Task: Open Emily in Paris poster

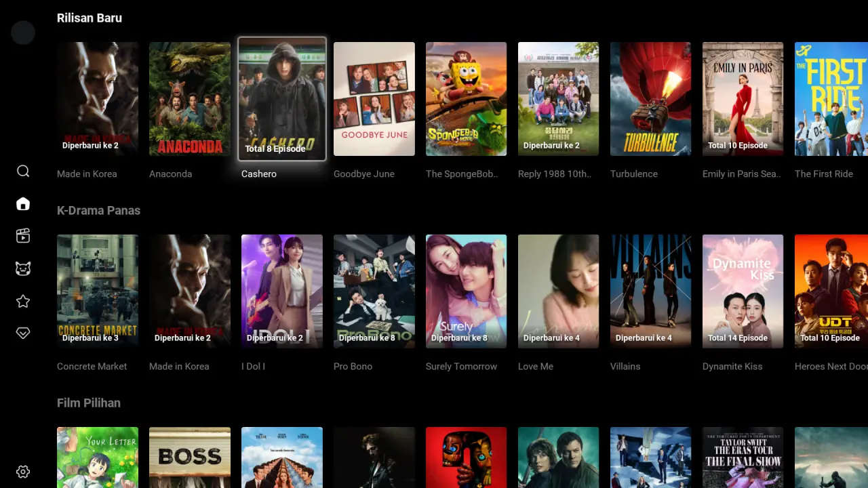Action: 743,99
